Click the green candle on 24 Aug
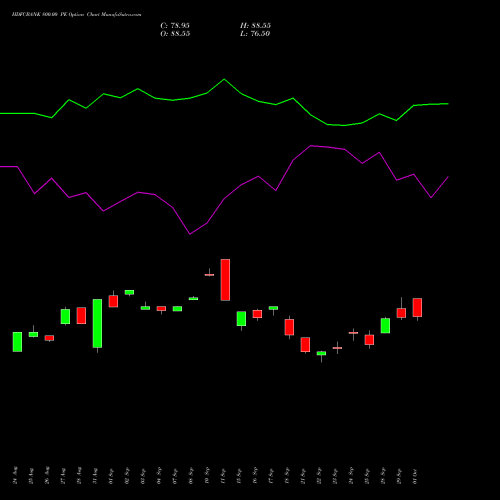This screenshot has height=500, width=500. click(x=17, y=342)
